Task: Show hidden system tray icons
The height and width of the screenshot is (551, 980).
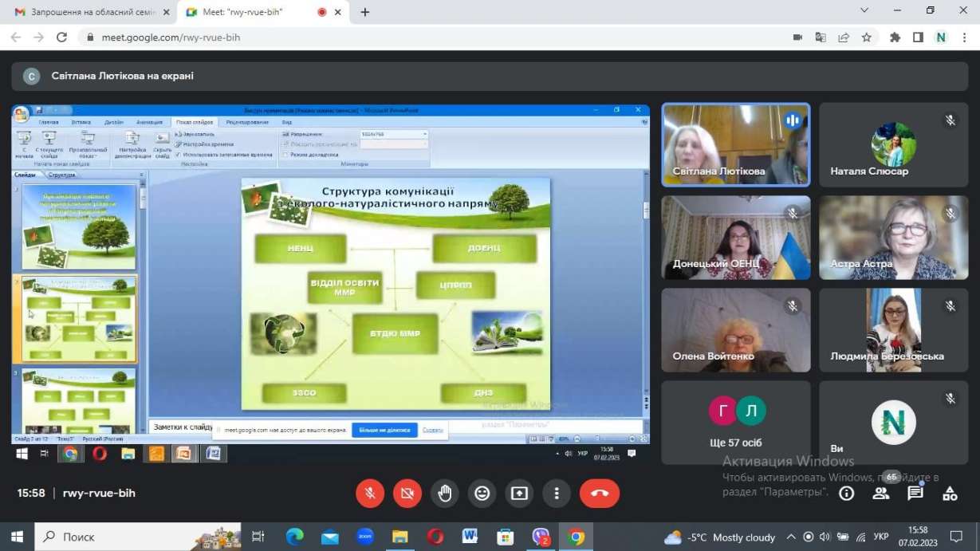Action: click(791, 537)
